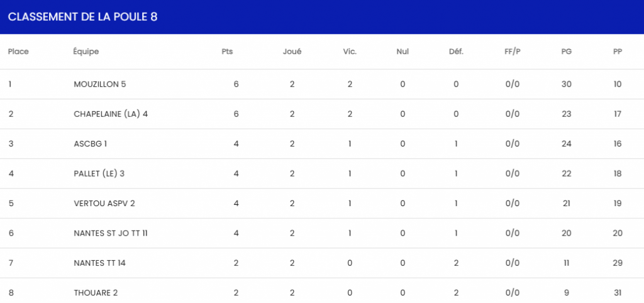This screenshot has width=644, height=303.
Task: Click the Vic. column header
Action: click(x=350, y=52)
